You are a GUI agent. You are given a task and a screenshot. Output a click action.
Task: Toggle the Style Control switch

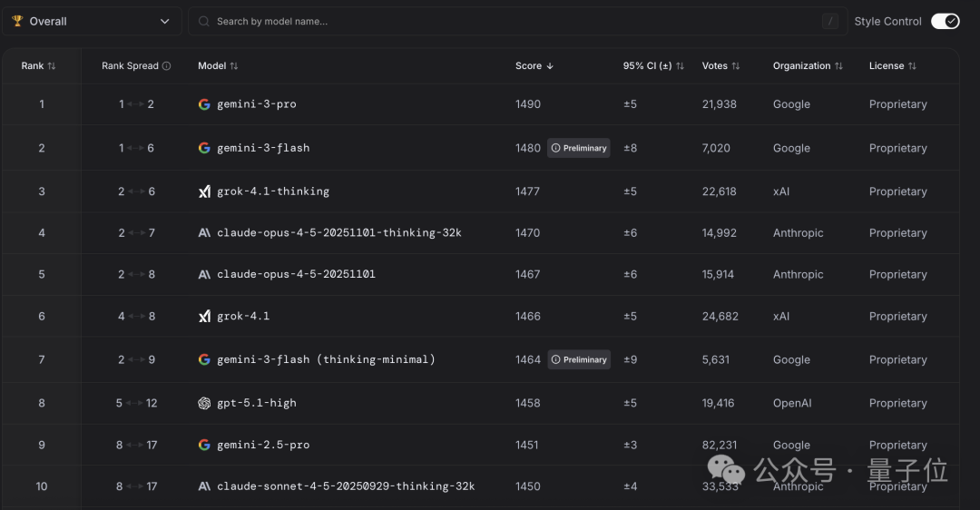[945, 21]
